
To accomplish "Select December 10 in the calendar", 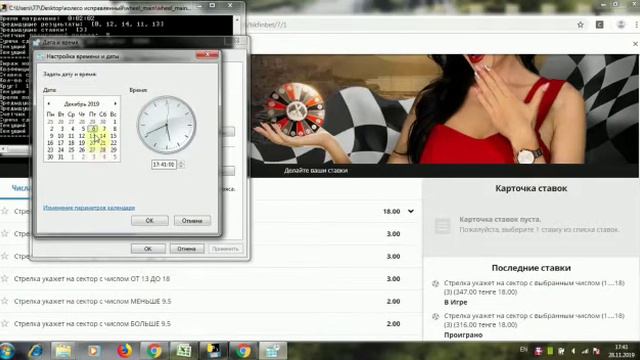I will pyautogui.click(x=61, y=136).
